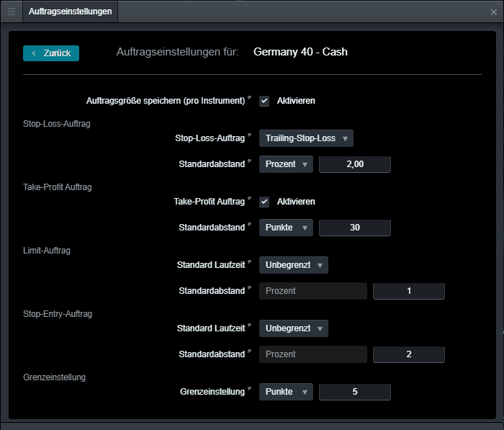The width and height of the screenshot is (504, 430).
Task: Click the flag icon beside Take-Profit Auftrag label
Action: point(251,200)
